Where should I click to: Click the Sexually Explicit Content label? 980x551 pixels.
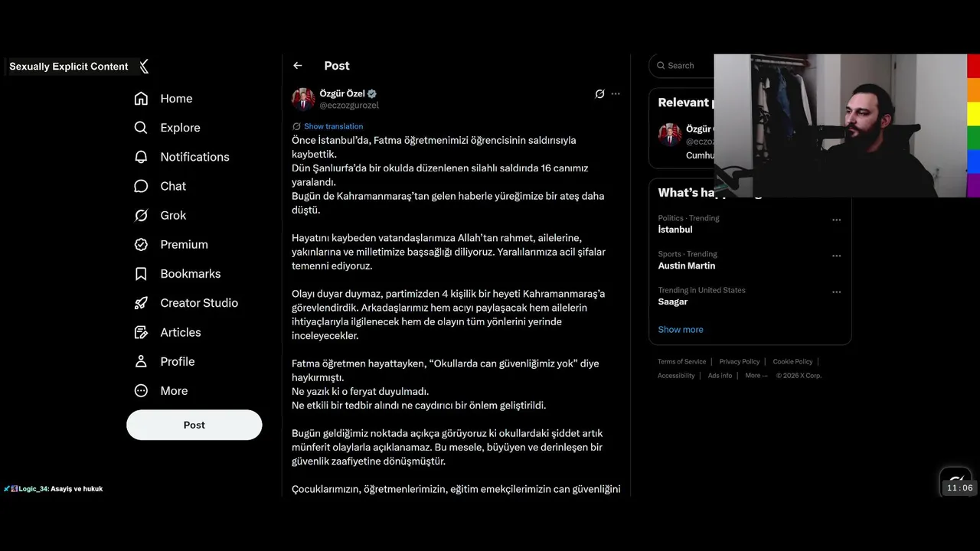[x=69, y=67]
